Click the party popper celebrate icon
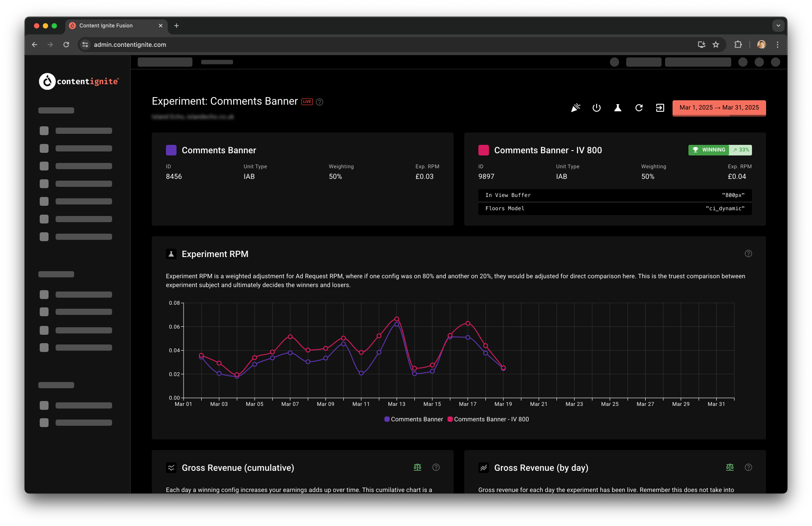812x526 pixels. point(575,108)
